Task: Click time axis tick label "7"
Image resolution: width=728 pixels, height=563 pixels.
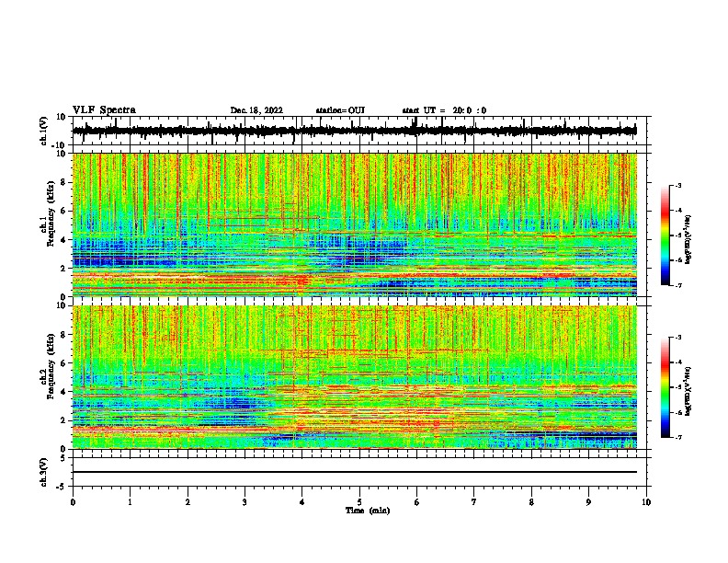Action: pos(474,502)
